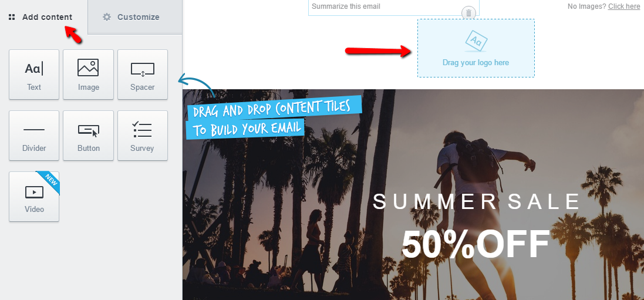The height and width of the screenshot is (300, 644).
Task: Select the Button content tile
Action: (x=88, y=136)
